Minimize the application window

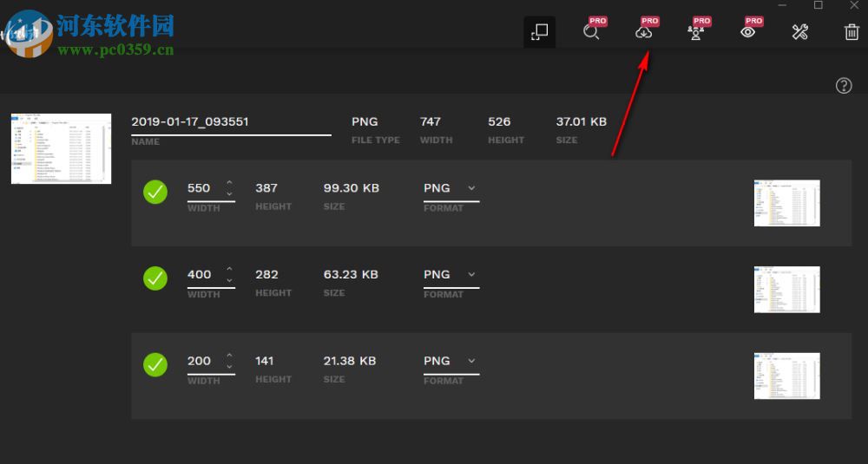pos(782,5)
